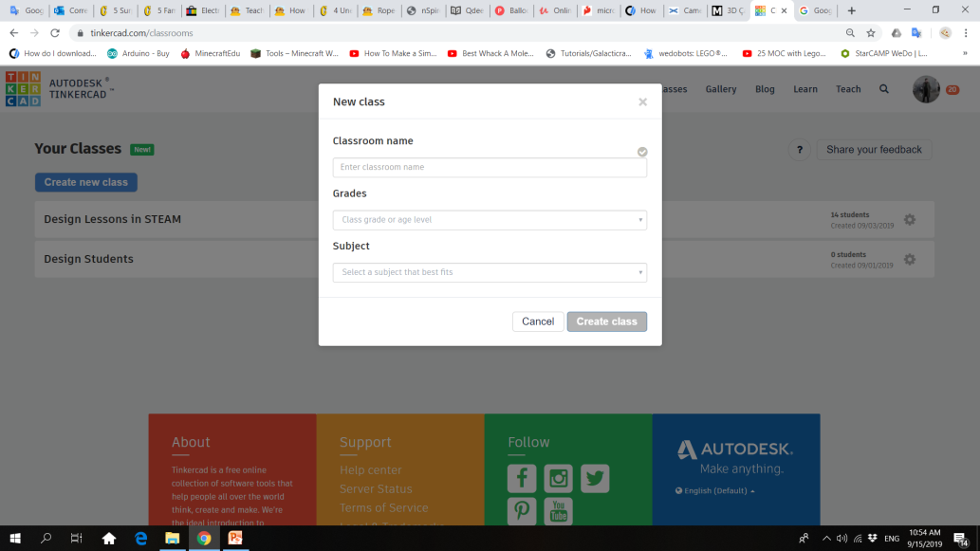Open settings gear for Design Students class
This screenshot has width=980, height=551.
tap(909, 259)
